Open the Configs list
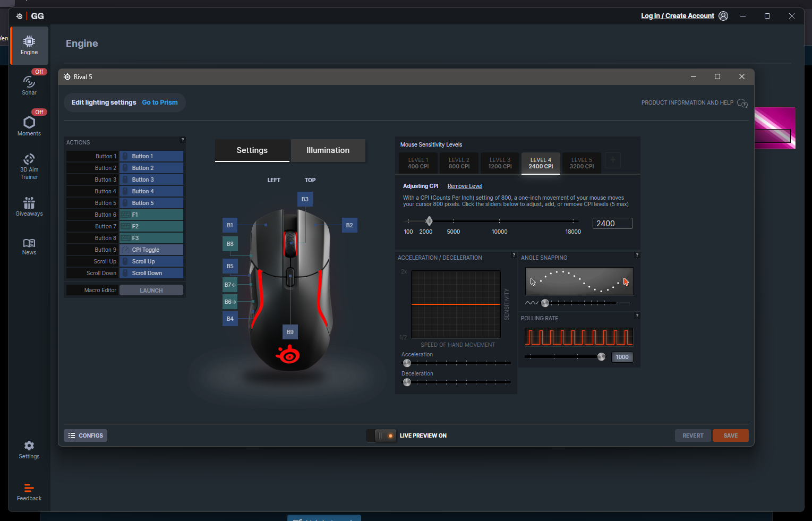812x521 pixels. [x=86, y=435]
